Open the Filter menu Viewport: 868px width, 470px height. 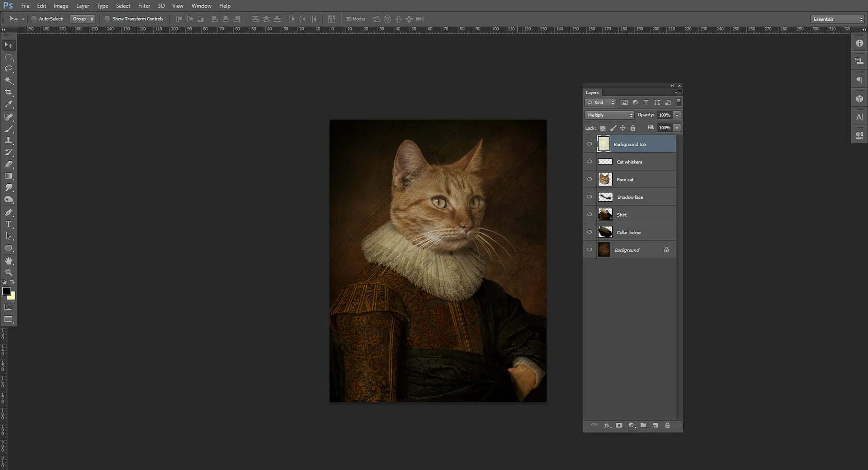pyautogui.click(x=144, y=6)
